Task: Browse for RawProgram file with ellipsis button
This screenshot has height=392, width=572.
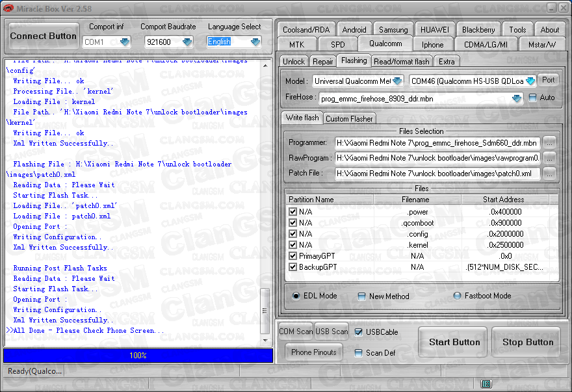Action: pyautogui.click(x=549, y=158)
